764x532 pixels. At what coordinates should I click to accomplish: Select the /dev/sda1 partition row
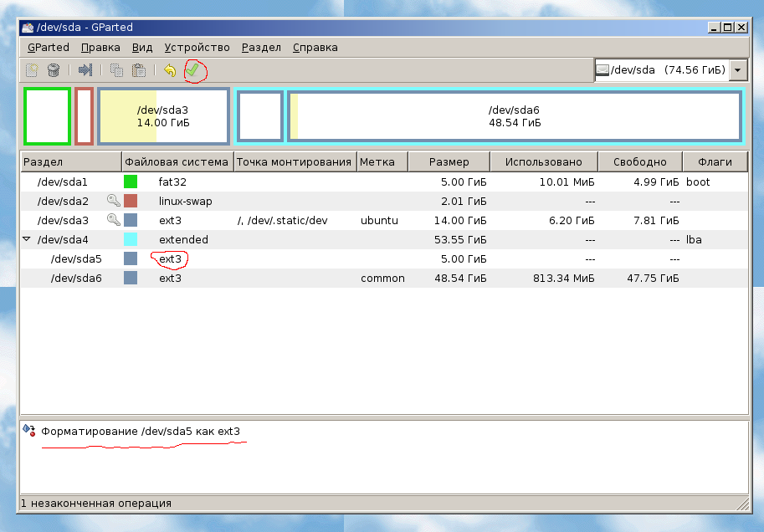coord(384,182)
